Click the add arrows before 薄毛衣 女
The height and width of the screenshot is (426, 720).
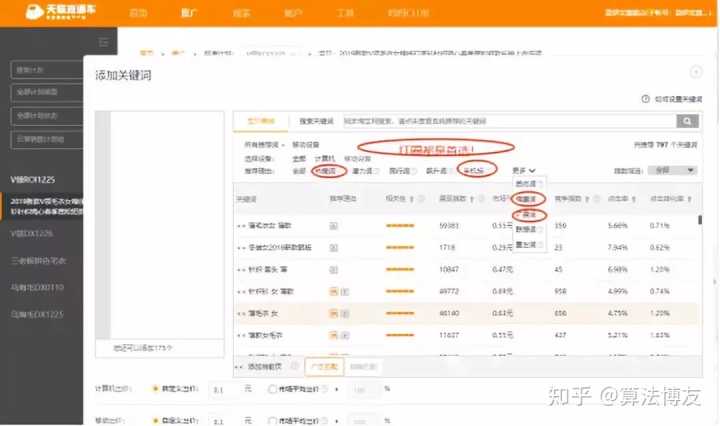(241, 313)
